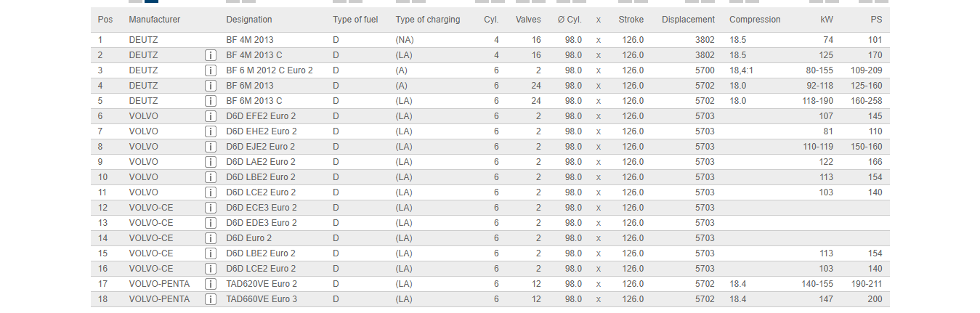Image resolution: width=980 pixels, height=313 pixels.
Task: View info for VOLVO D6D EJE2 Euro 2
Action: (x=211, y=147)
